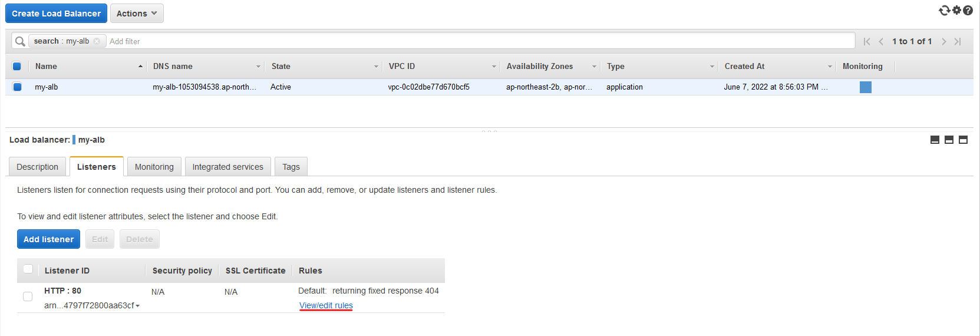Open the View/edit rules link
This screenshot has width=980, height=336.
326,305
